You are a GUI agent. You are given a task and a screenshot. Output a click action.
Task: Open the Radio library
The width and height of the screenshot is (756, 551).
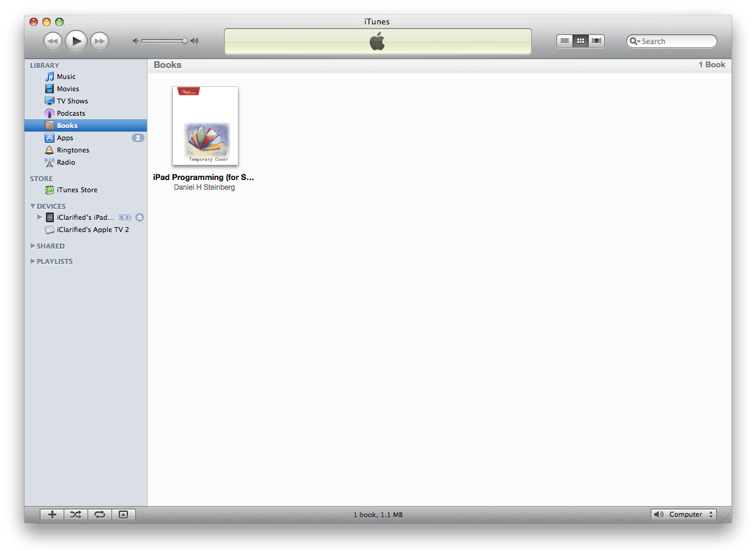click(x=65, y=162)
